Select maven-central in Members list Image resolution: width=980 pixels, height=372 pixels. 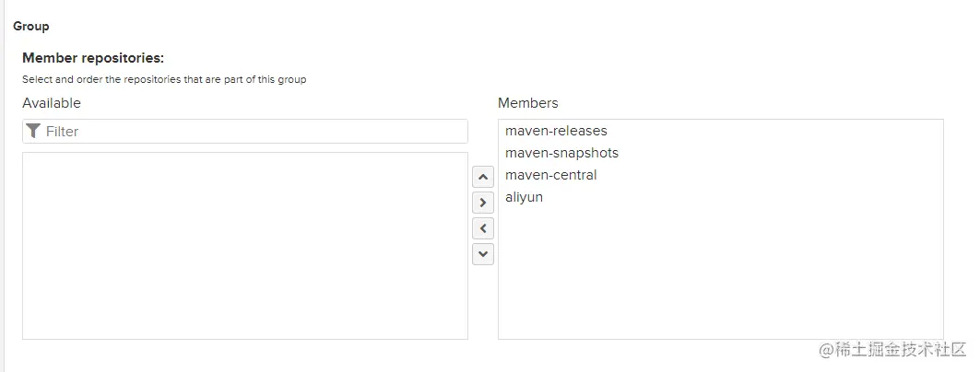pos(550,175)
